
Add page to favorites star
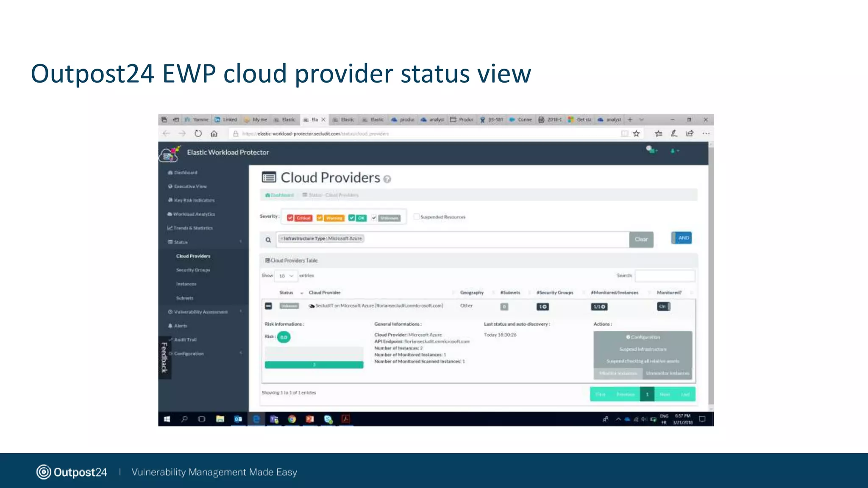(x=636, y=133)
